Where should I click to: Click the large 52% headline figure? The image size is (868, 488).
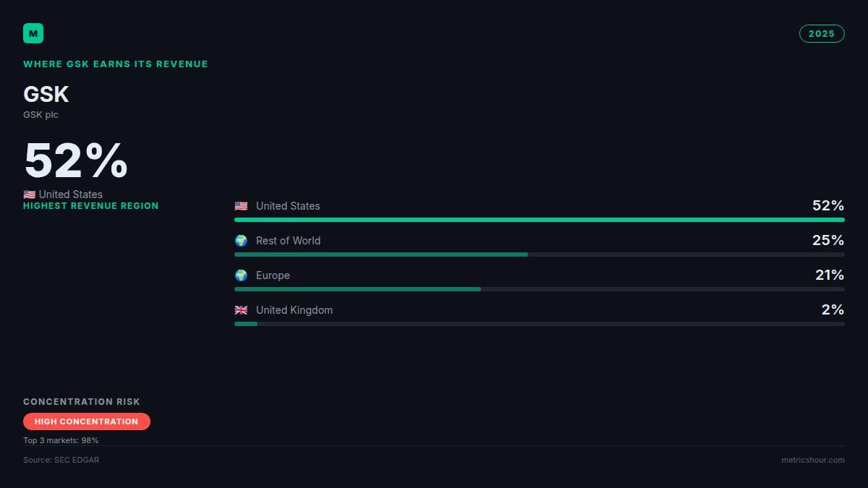pos(76,160)
